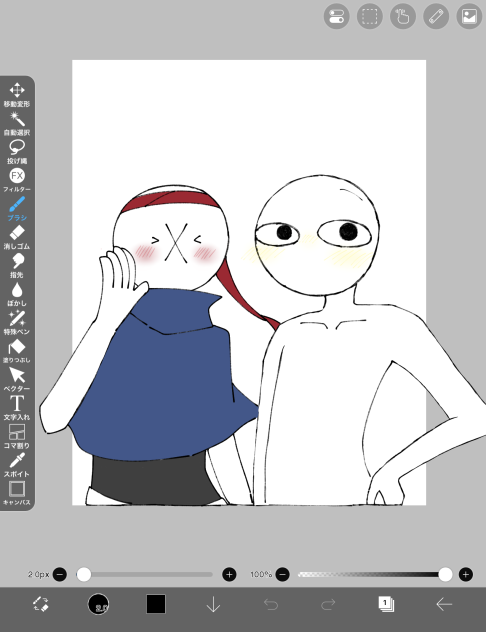Viewport: 486px width, 632px height.
Task: Click the brush thickness slider handle
Action: [x=84, y=574]
